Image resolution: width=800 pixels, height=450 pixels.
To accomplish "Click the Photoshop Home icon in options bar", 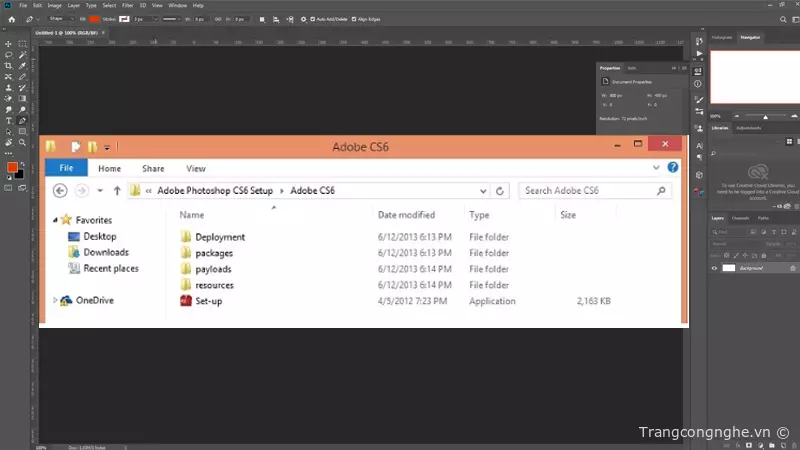I will (9, 19).
